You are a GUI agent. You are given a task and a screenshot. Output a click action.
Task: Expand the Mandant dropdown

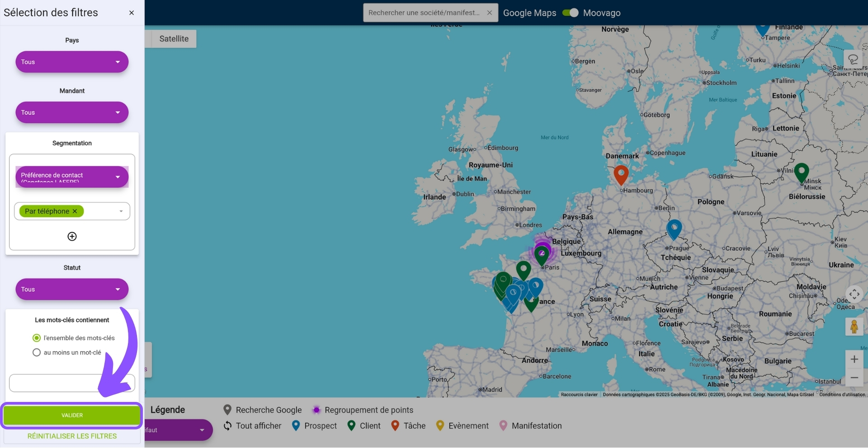click(72, 112)
